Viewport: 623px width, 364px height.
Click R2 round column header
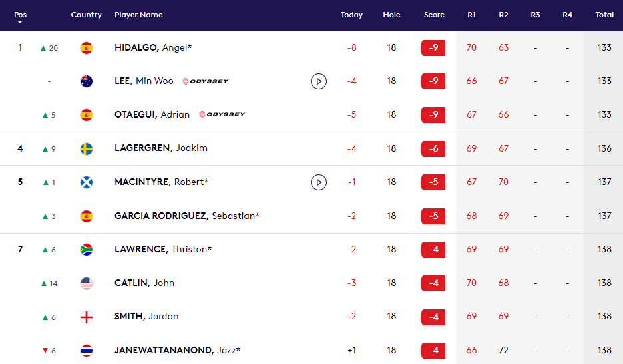point(503,15)
